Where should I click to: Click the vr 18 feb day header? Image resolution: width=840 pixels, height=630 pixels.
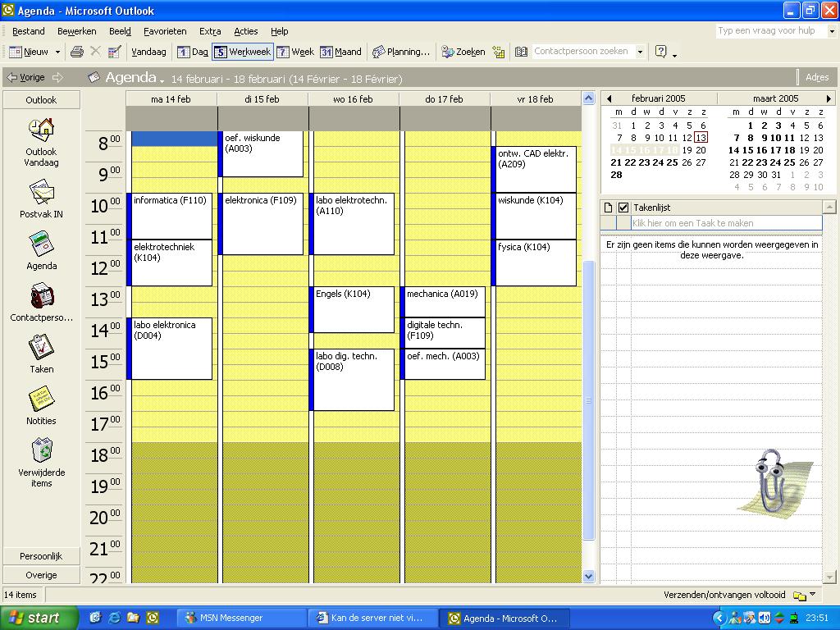point(535,99)
